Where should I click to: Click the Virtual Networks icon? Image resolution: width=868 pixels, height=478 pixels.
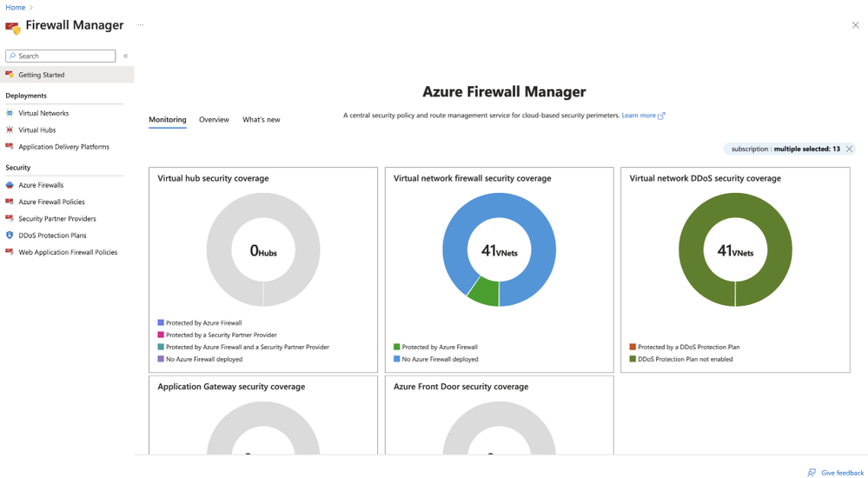(10, 113)
